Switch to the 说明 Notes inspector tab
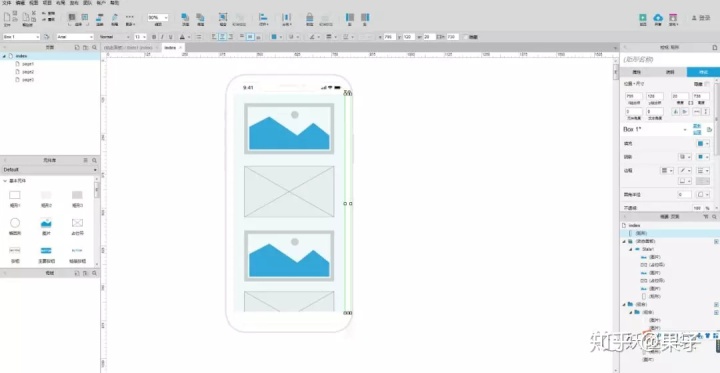The height and width of the screenshot is (373, 720). pos(670,72)
